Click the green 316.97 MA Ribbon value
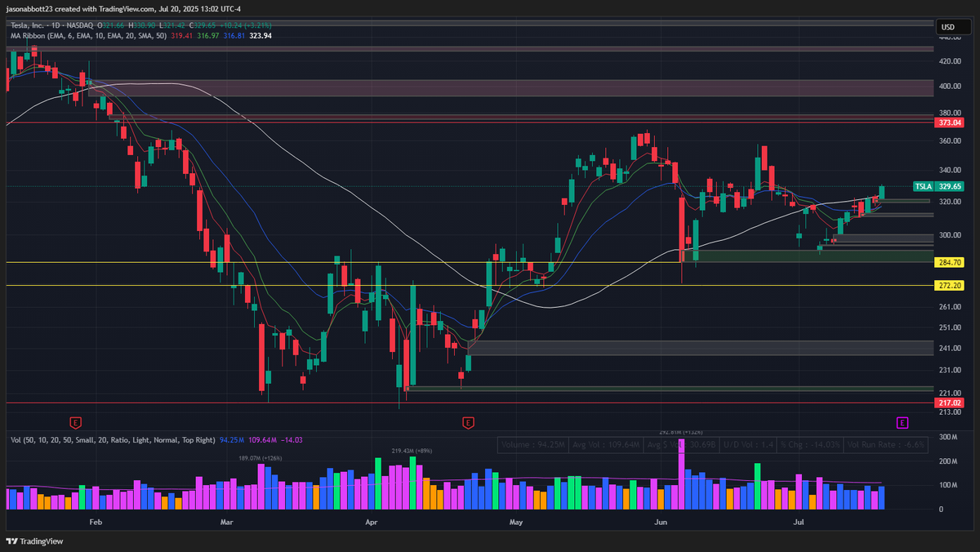The height and width of the screenshot is (552, 980). pos(207,36)
